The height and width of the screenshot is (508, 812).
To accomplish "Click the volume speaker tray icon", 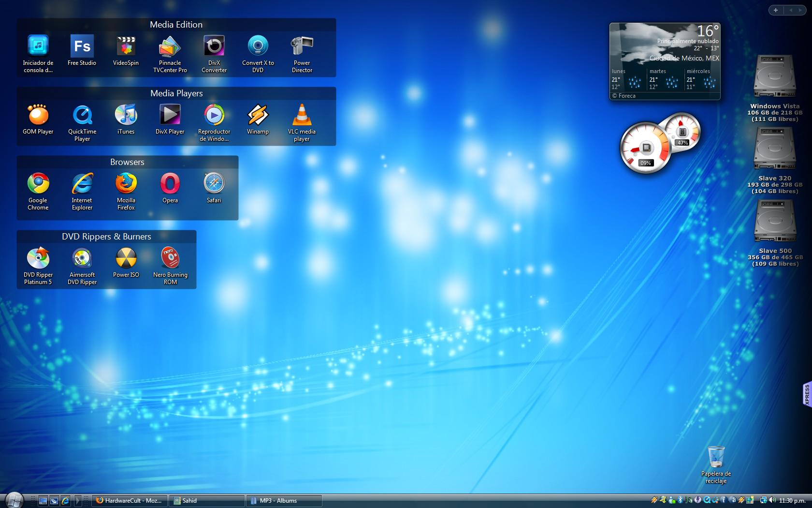I will (x=772, y=500).
